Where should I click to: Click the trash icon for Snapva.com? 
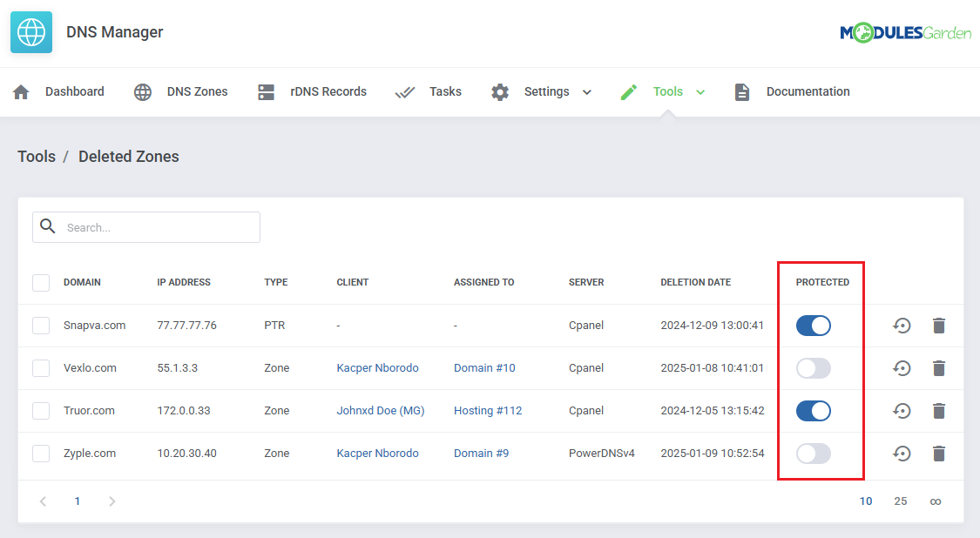938,326
